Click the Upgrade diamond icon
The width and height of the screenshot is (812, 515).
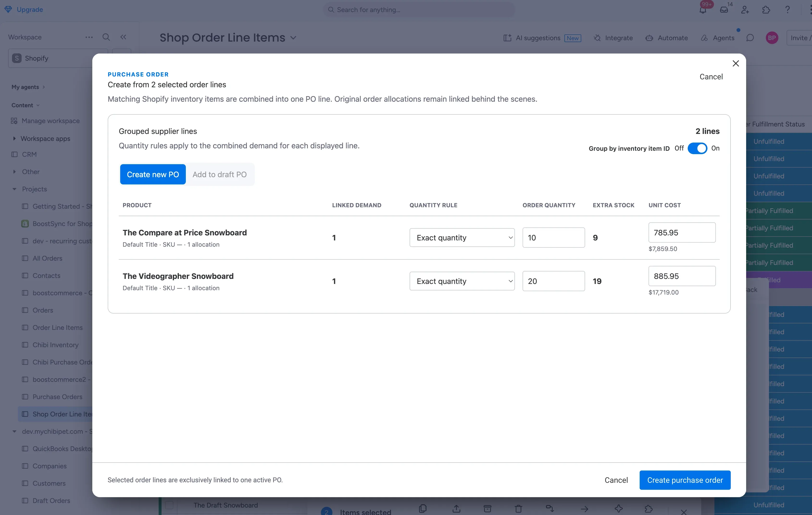[8, 9]
